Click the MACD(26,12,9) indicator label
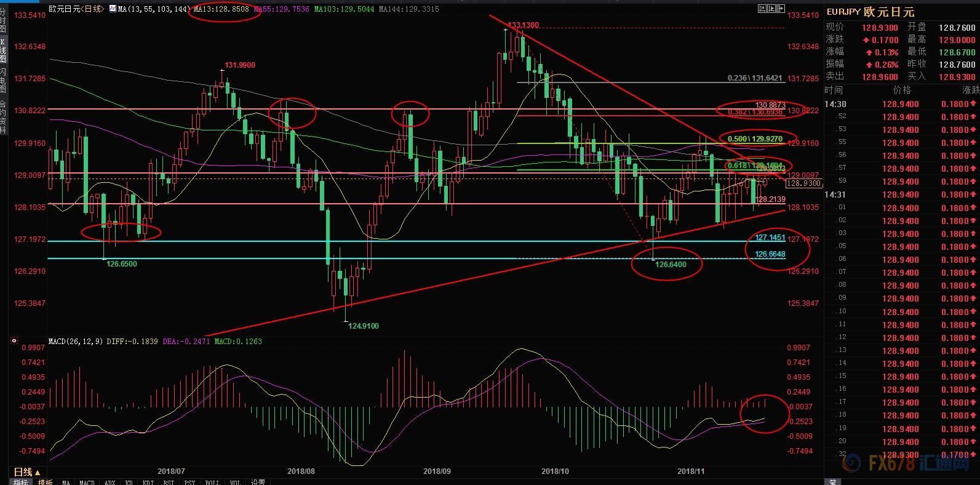 click(76, 340)
